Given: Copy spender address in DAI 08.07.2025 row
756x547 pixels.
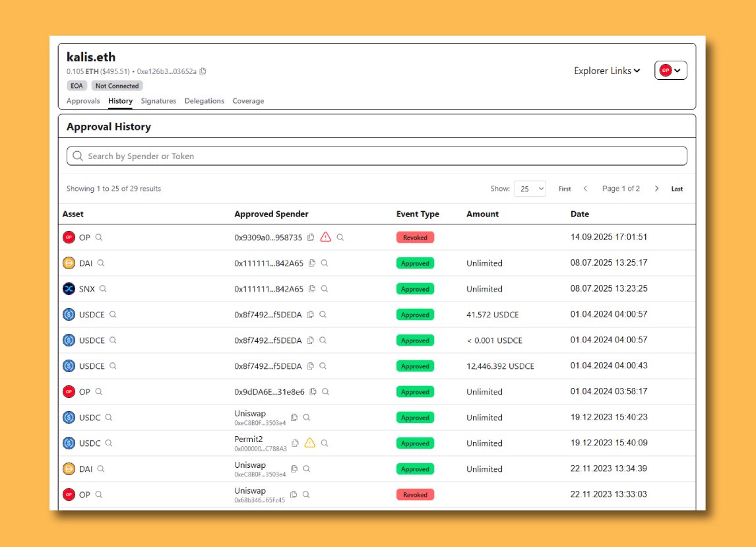Looking at the screenshot, I should pos(312,263).
